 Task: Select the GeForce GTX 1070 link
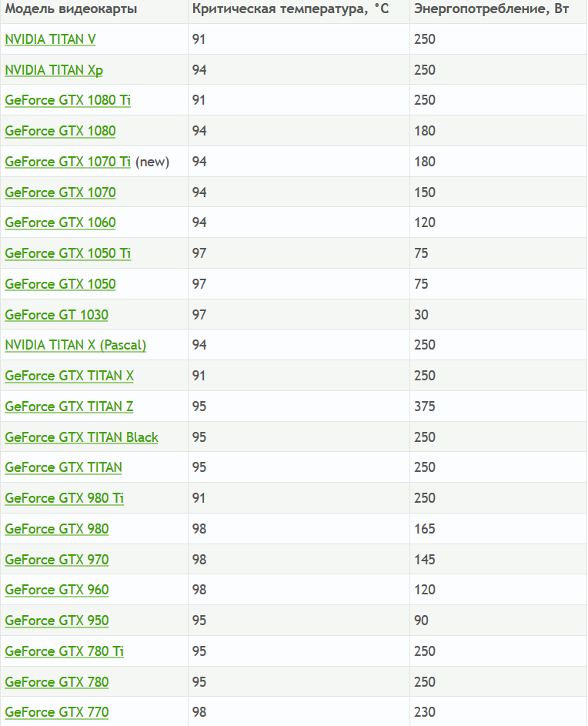60,192
